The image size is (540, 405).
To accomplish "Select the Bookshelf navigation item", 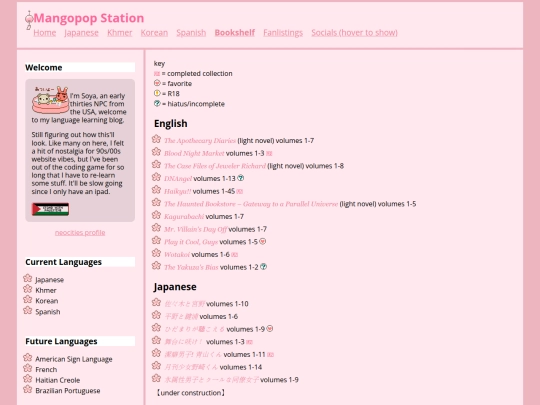I will coord(235,33).
